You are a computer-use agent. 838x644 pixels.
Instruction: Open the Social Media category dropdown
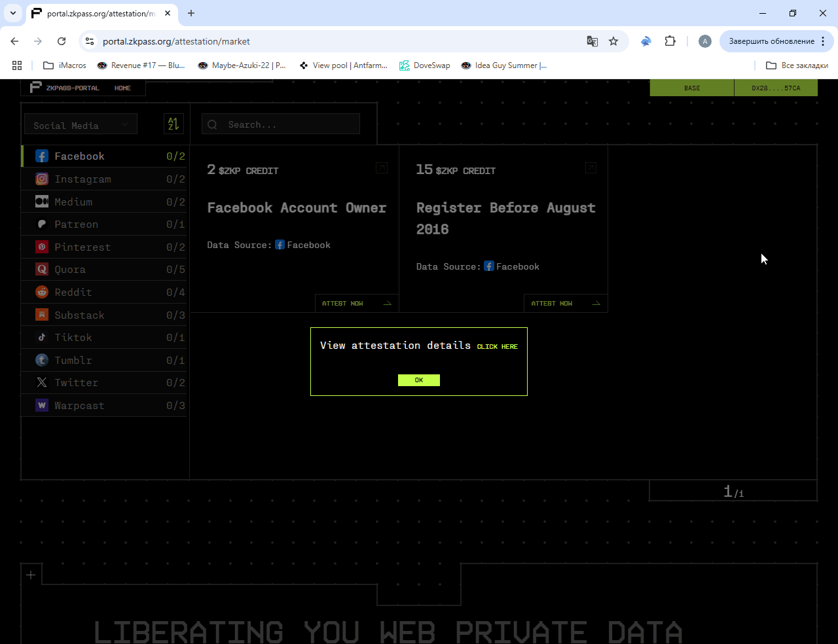pos(81,124)
